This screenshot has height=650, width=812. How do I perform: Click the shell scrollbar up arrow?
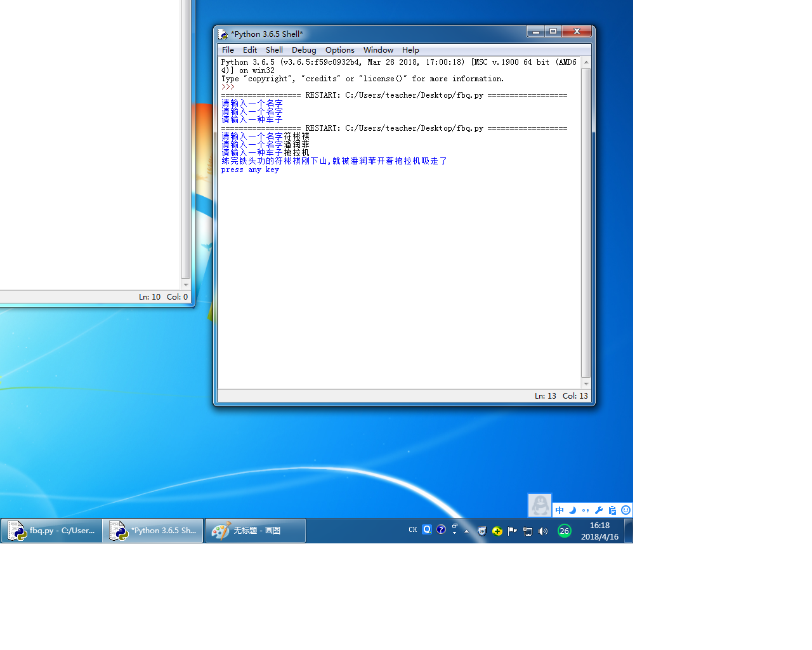pyautogui.click(x=586, y=62)
